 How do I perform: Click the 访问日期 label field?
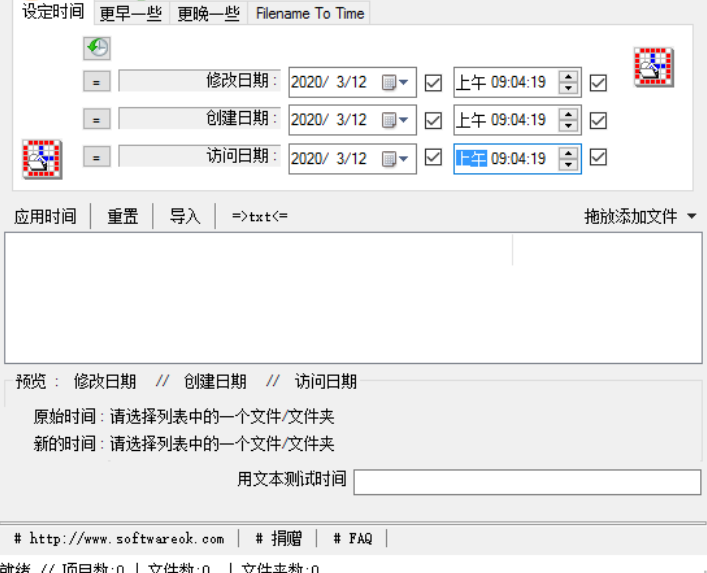click(199, 156)
